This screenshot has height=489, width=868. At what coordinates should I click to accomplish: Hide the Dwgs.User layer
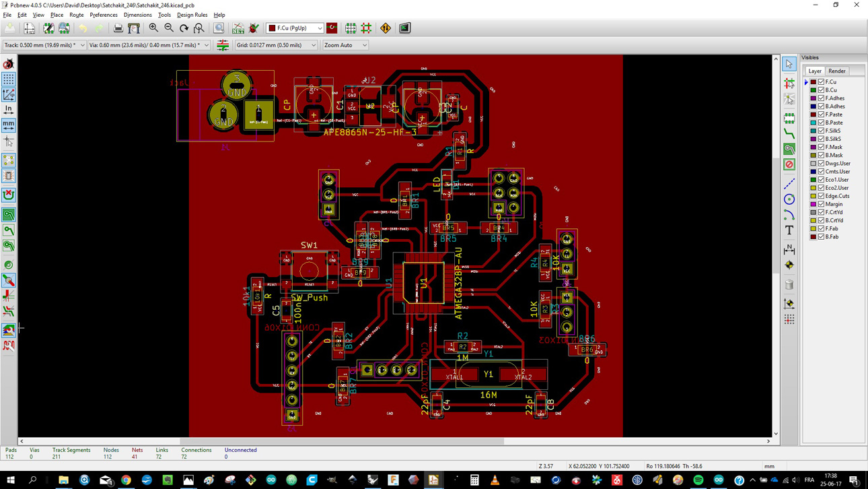822,164
